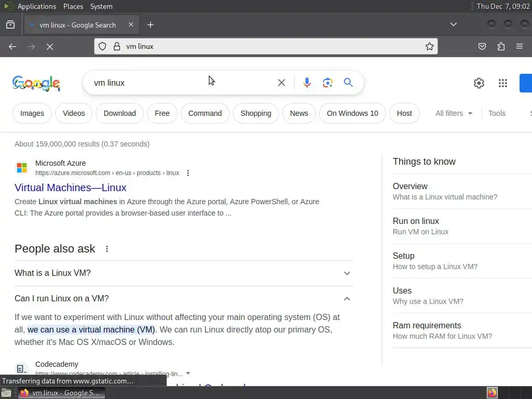
Task: Go back using the browser back arrow
Action: pyautogui.click(x=12, y=46)
